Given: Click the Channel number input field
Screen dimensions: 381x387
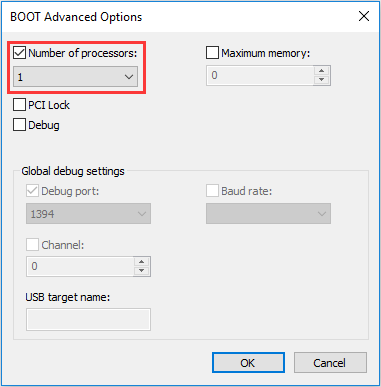Looking at the screenshot, I should click(x=80, y=266).
